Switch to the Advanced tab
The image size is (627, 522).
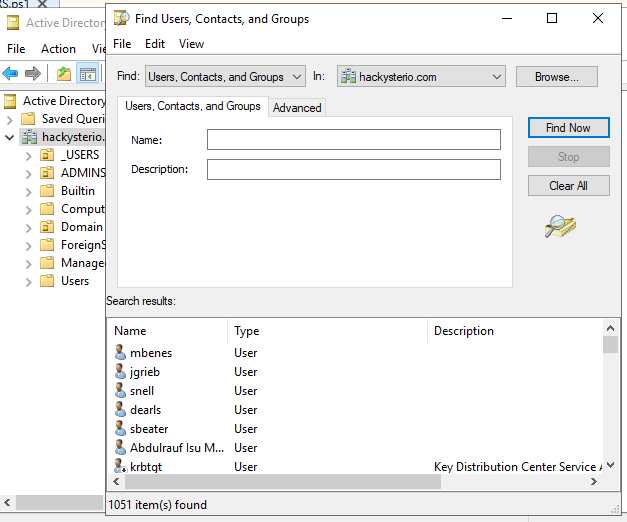pyautogui.click(x=297, y=108)
